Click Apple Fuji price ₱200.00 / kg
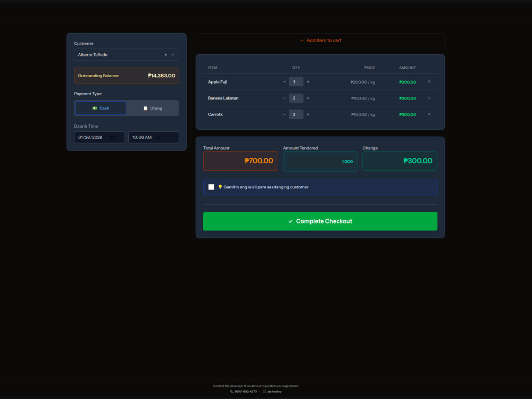Screen dimensions: 532x399 point(363,82)
